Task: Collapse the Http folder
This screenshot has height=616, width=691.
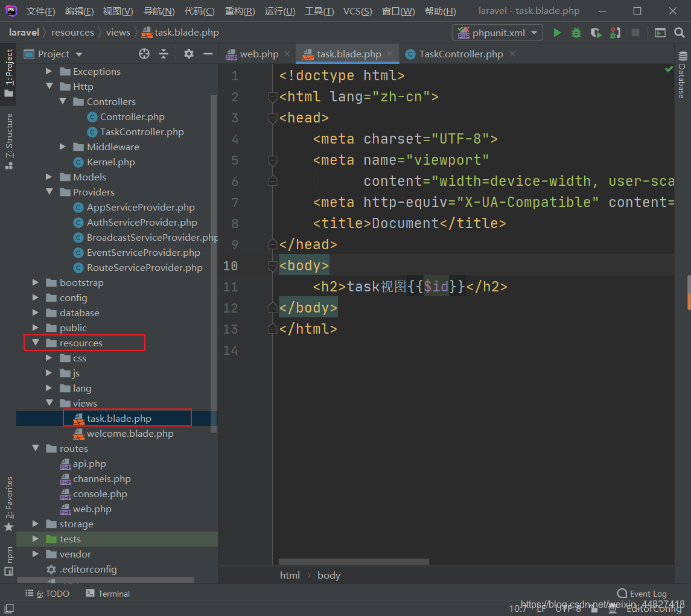Action: 49,86
